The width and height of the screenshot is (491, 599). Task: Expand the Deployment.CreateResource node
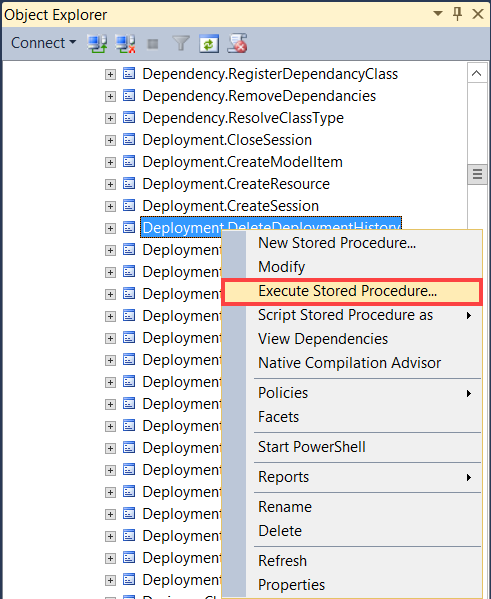pyautogui.click(x=110, y=184)
